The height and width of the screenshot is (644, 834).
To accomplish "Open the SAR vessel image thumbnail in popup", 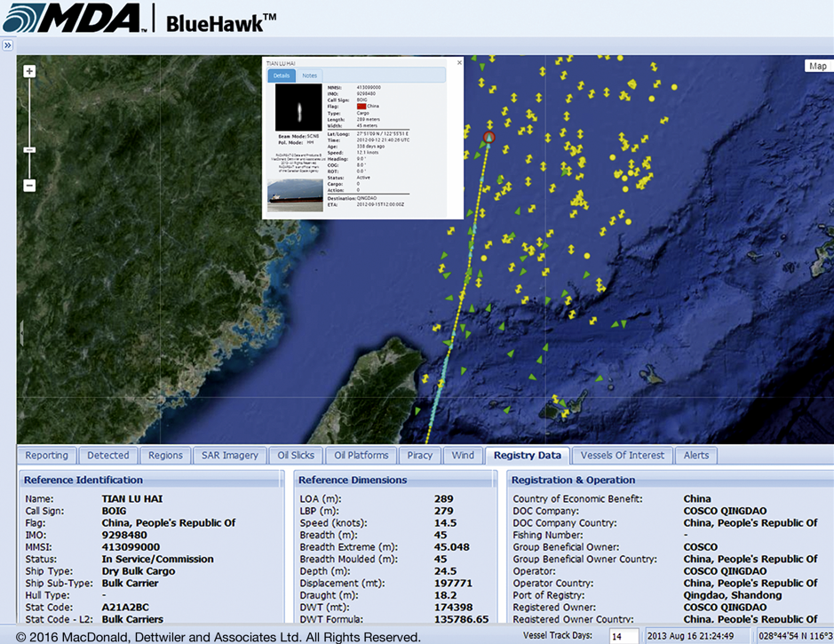I will [x=298, y=107].
